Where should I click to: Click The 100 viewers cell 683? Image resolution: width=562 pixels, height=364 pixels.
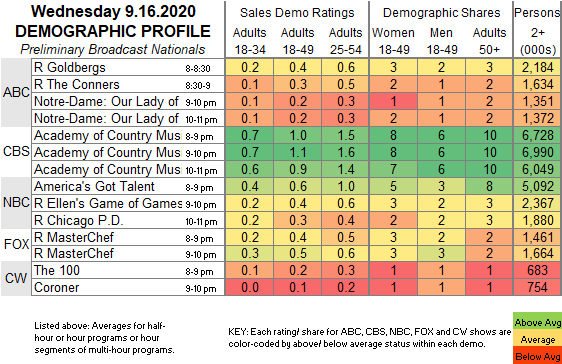point(537,270)
